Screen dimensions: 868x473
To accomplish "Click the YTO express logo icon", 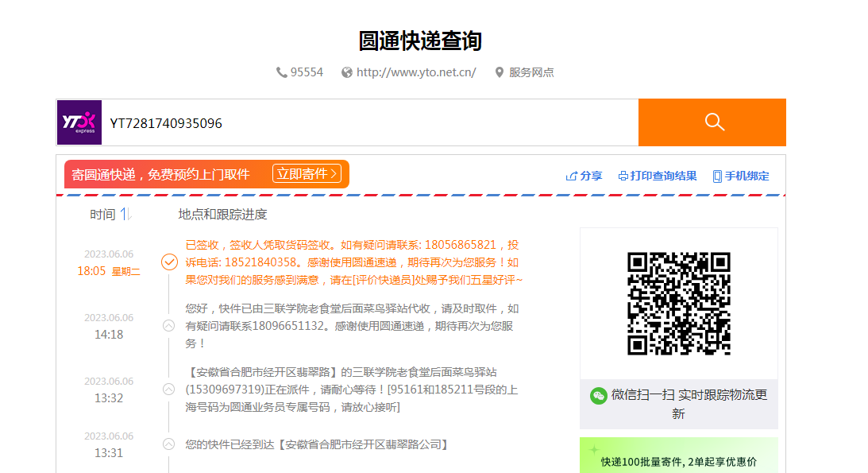I will (x=79, y=122).
